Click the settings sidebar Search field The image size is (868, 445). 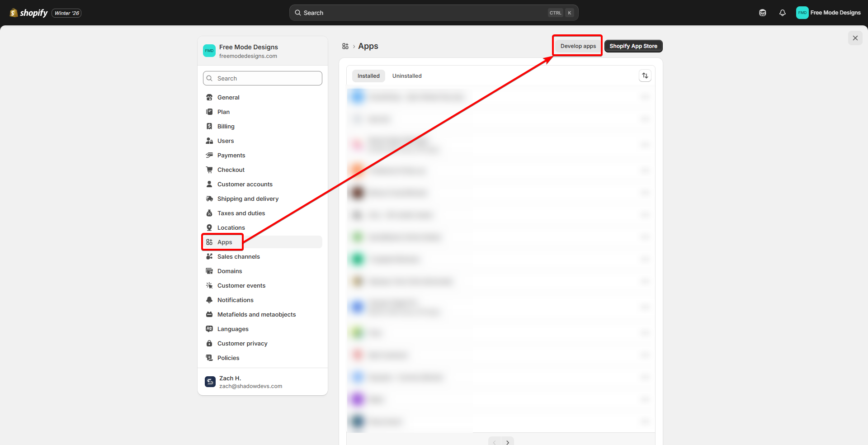pos(263,78)
